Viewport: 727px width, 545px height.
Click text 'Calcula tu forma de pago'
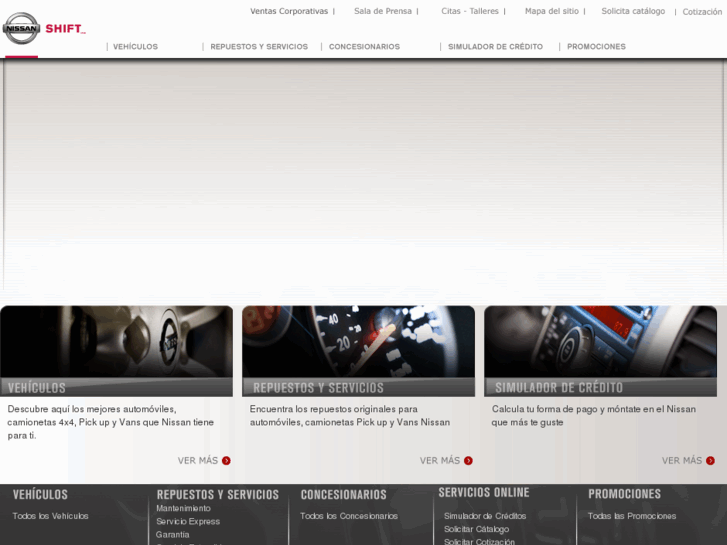[544, 409]
